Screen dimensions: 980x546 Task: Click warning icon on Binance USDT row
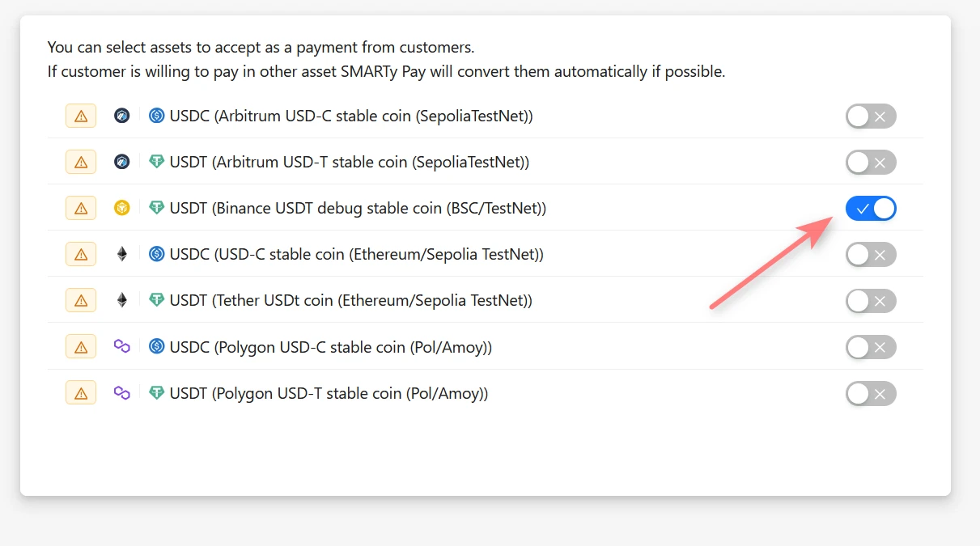(x=81, y=208)
